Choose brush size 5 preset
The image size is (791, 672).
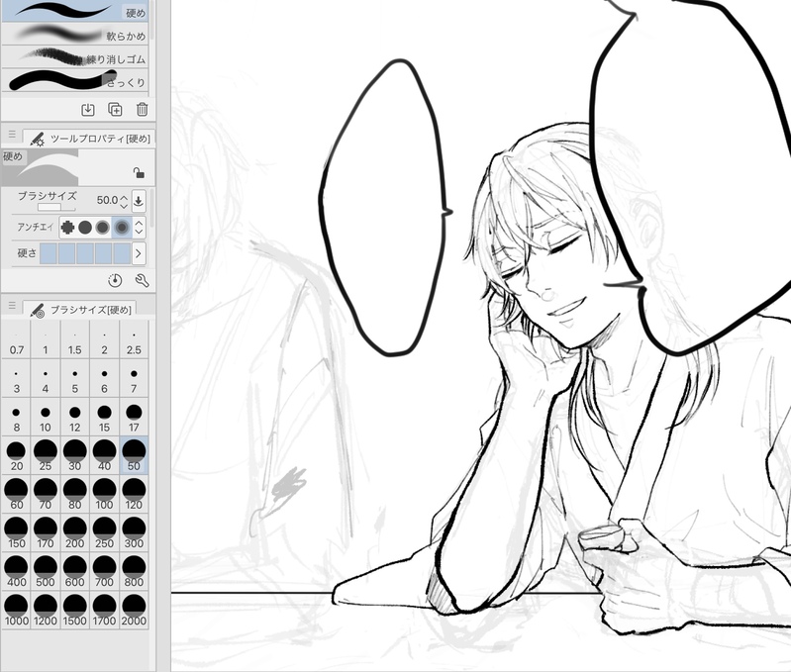pyautogui.click(x=74, y=379)
